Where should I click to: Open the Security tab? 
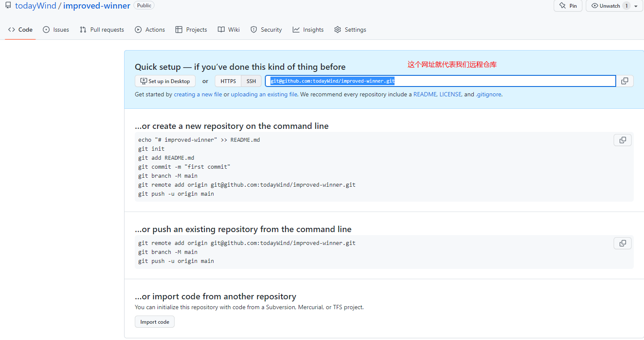coord(266,30)
